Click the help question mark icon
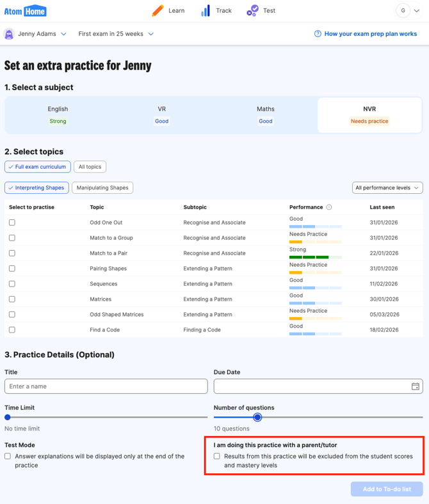429x504 pixels. click(x=318, y=34)
